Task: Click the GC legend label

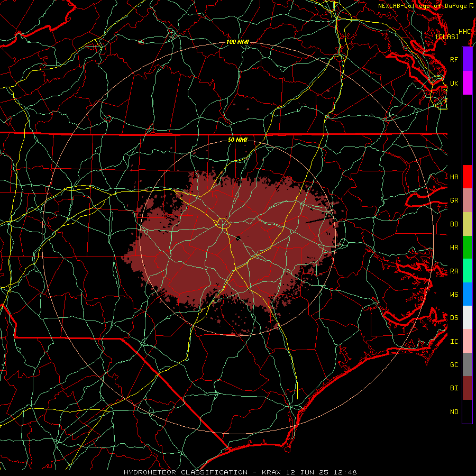Action: tap(454, 364)
